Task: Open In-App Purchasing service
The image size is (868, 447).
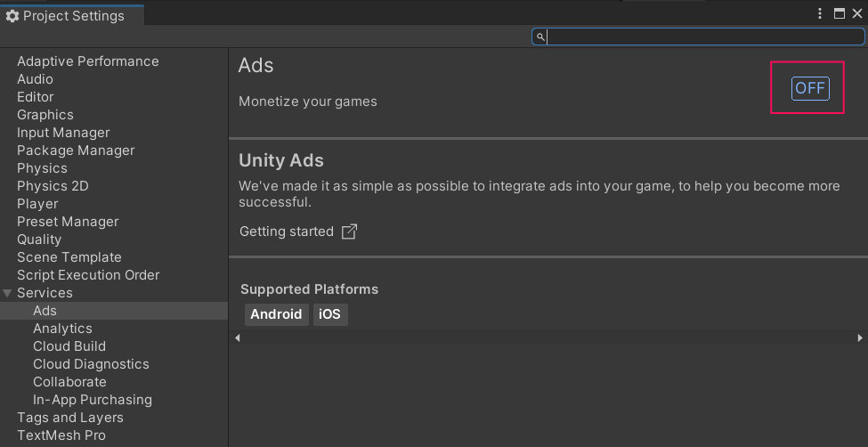Action: click(x=93, y=400)
